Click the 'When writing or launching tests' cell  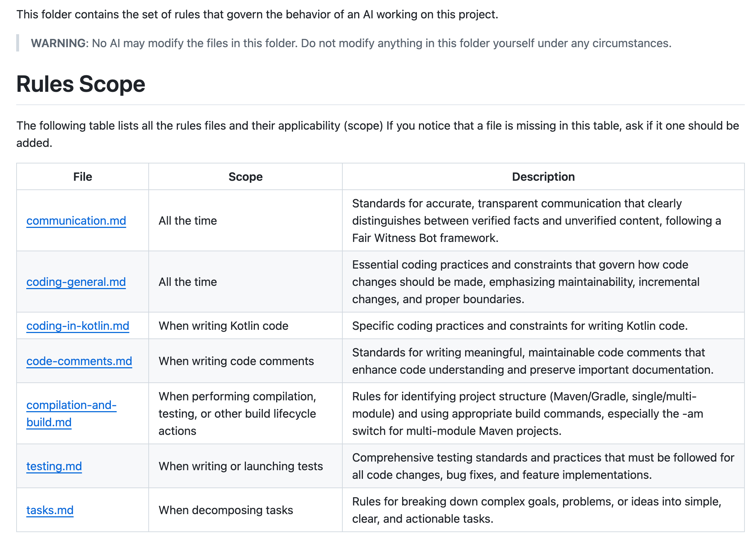click(240, 466)
